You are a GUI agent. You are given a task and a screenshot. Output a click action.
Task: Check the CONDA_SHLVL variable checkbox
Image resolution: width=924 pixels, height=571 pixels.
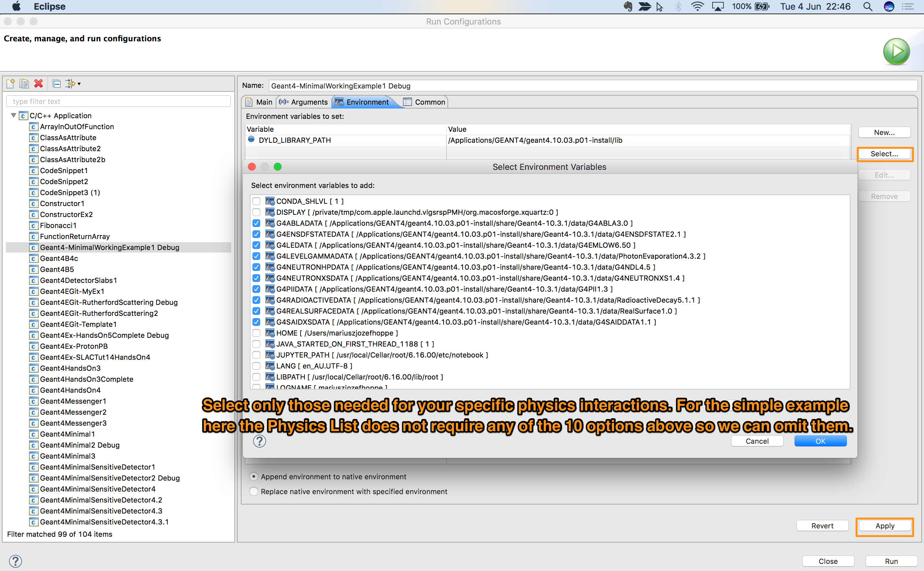coord(256,201)
